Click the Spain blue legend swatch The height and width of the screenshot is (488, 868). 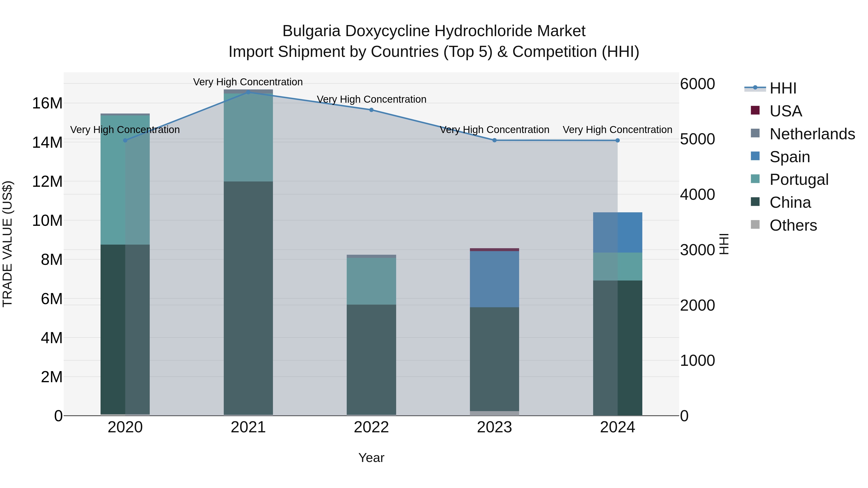(755, 156)
